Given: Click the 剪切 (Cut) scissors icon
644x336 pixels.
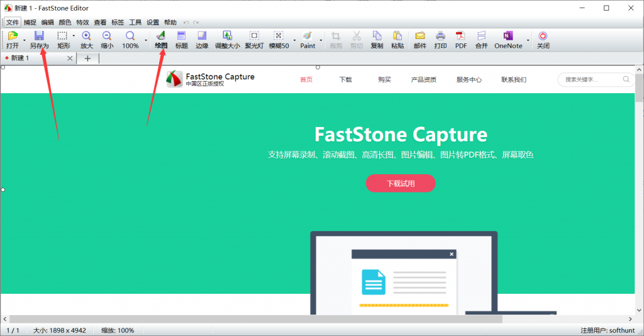Looking at the screenshot, I should tap(356, 40).
